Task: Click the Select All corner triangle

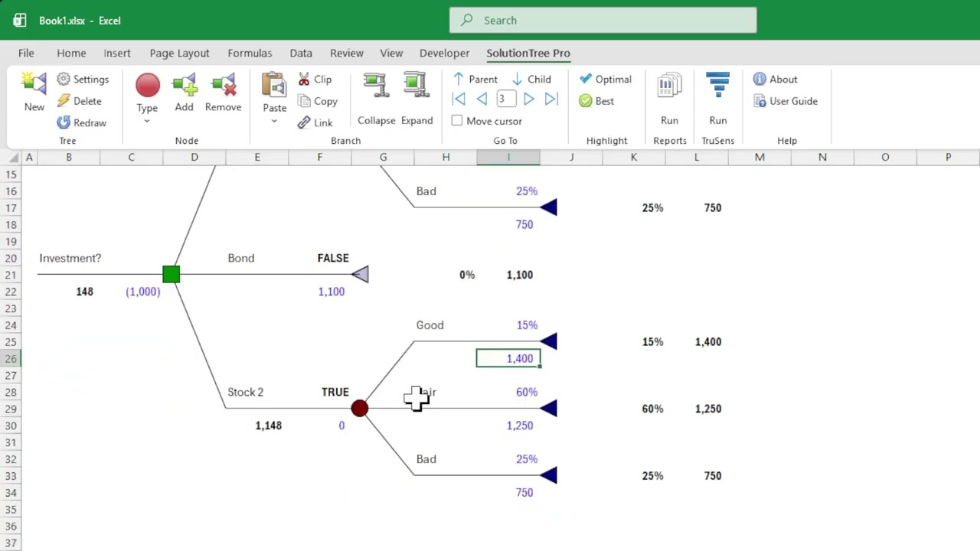Action: [14, 158]
